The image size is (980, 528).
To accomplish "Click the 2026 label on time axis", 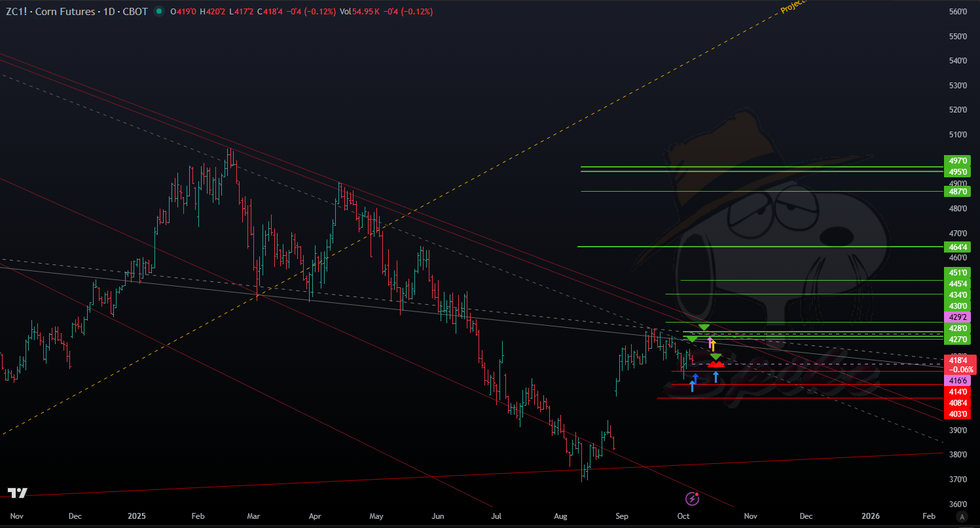I will pos(870,516).
